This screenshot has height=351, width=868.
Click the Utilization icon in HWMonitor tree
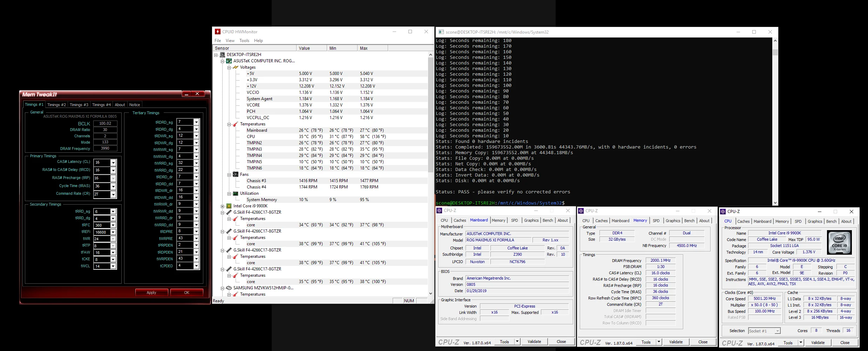click(236, 193)
